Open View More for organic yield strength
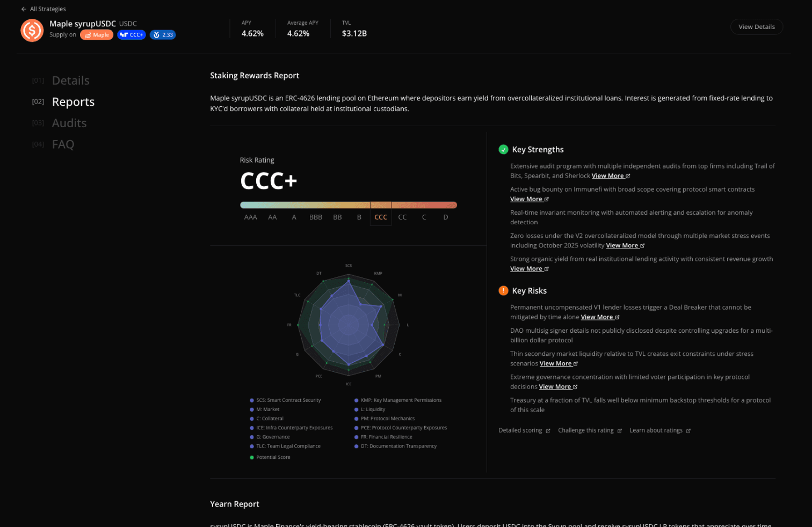 click(529, 269)
